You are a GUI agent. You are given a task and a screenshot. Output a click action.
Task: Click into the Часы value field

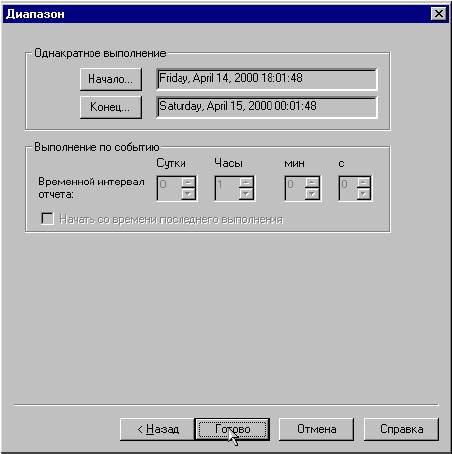point(227,188)
